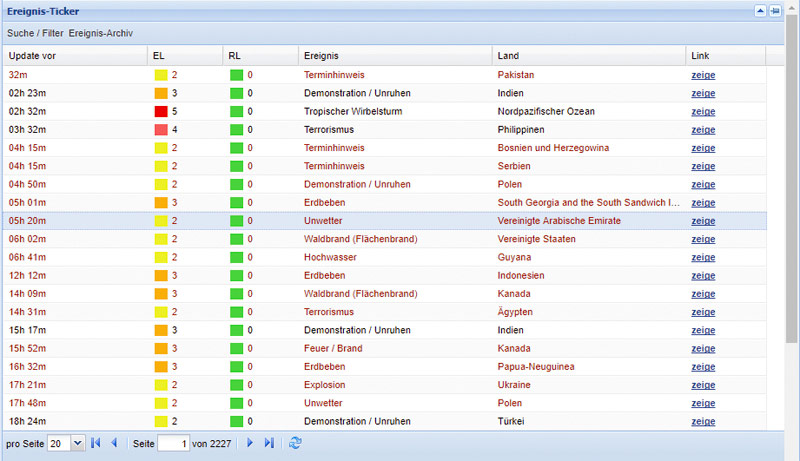Go to previous page arrow
Screen dimensions: 800x461
click(114, 443)
